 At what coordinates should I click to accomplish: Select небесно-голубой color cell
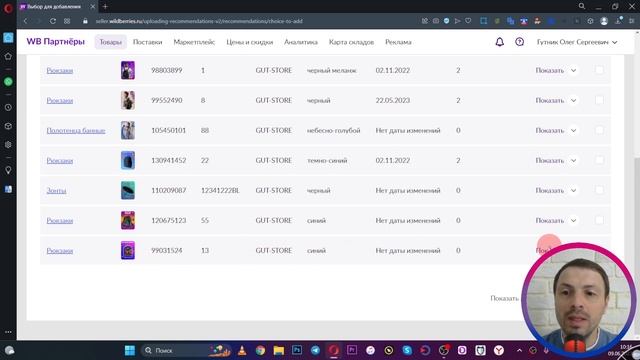333,131
